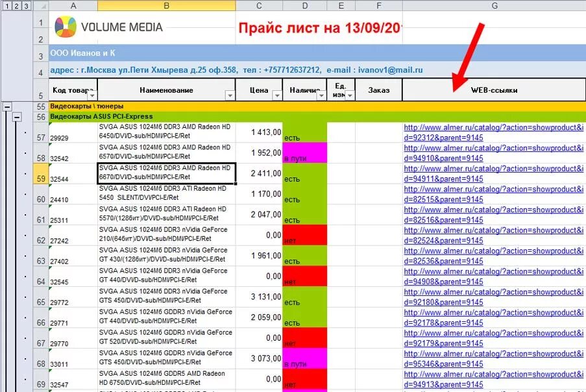The height and width of the screenshot is (392, 586).
Task: Open link with id=82524
Action: pos(493,235)
